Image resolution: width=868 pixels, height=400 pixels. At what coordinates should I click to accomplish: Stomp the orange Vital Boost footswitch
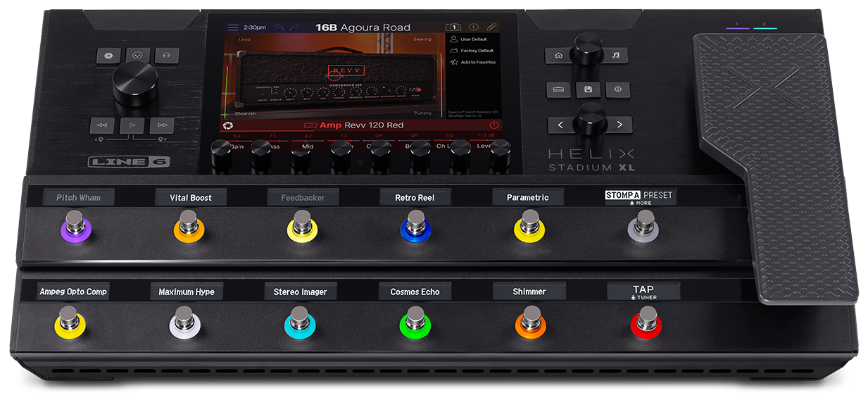pos(189,227)
